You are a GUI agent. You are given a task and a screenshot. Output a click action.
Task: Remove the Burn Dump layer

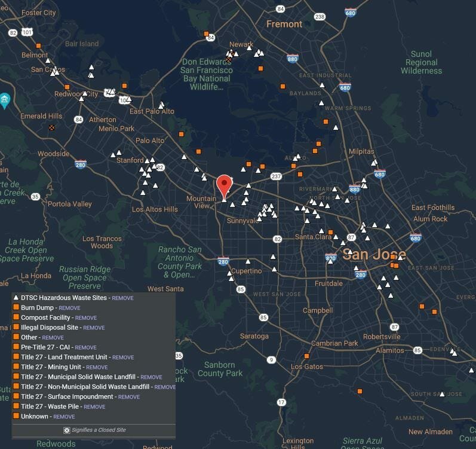[69, 308]
